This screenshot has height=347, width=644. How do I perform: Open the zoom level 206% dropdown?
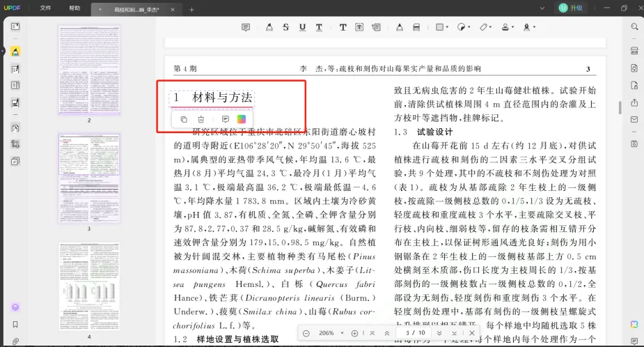342,334
